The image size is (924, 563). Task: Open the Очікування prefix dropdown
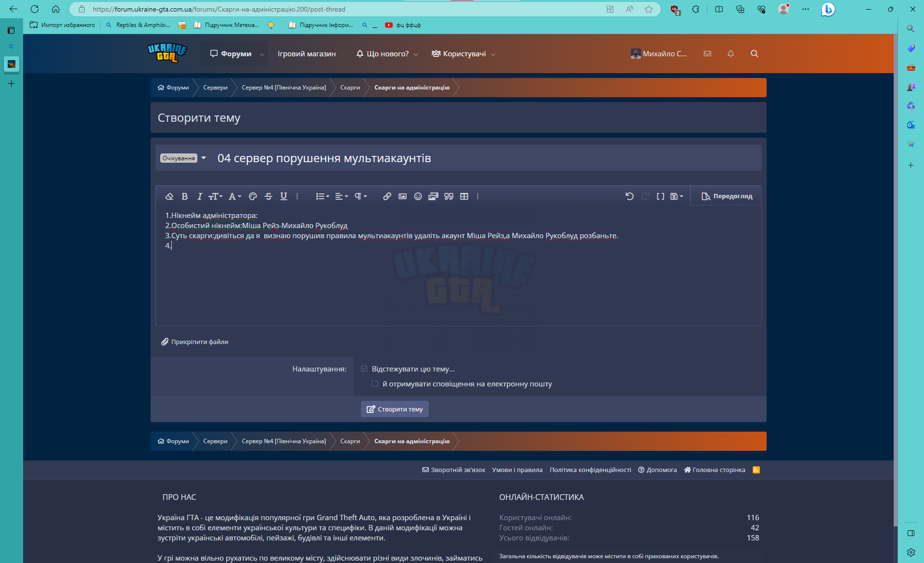pos(183,158)
